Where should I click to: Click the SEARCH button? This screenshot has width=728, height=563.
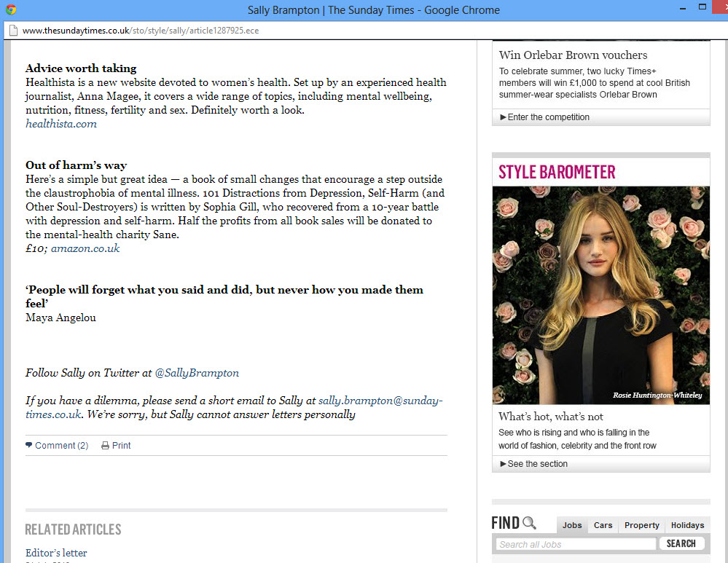click(681, 543)
